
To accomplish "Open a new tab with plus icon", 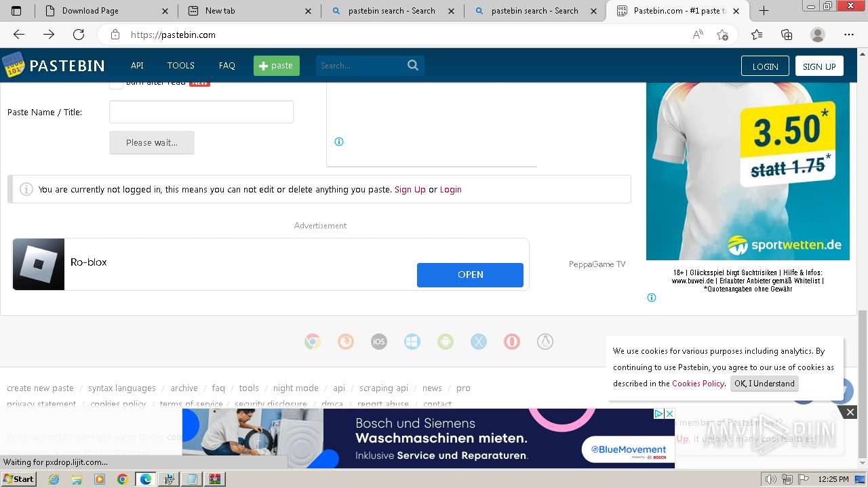I will point(764,10).
